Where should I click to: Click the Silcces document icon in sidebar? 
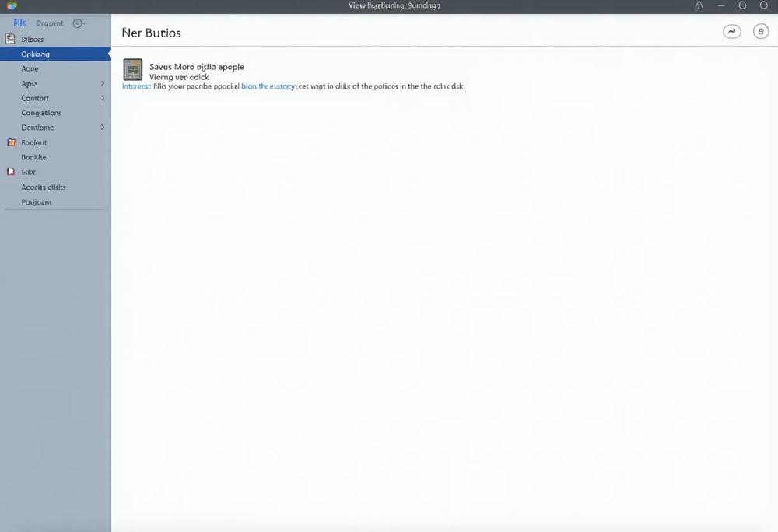[x=10, y=39]
